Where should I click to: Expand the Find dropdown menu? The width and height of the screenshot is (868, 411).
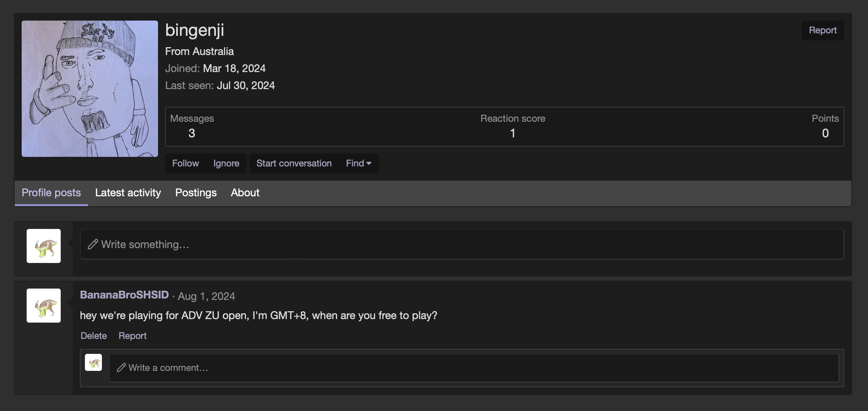coord(358,163)
